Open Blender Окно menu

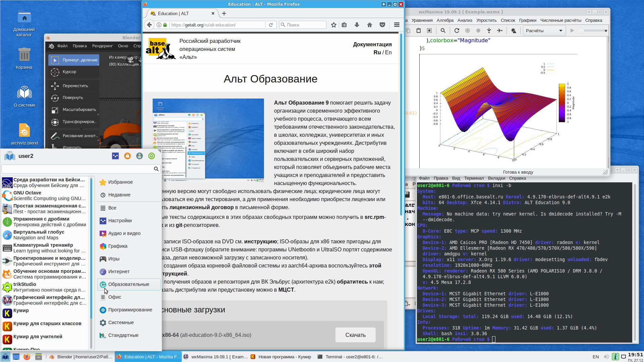123,46
